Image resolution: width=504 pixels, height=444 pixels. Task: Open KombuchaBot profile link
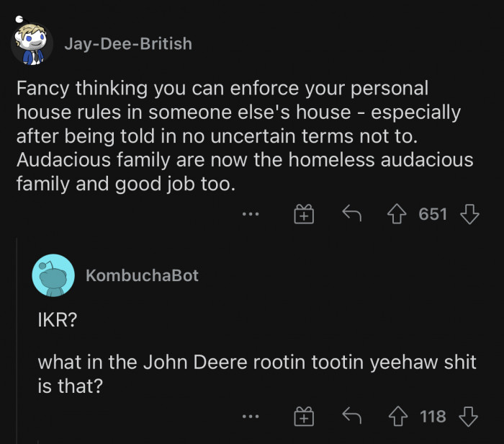[142, 275]
